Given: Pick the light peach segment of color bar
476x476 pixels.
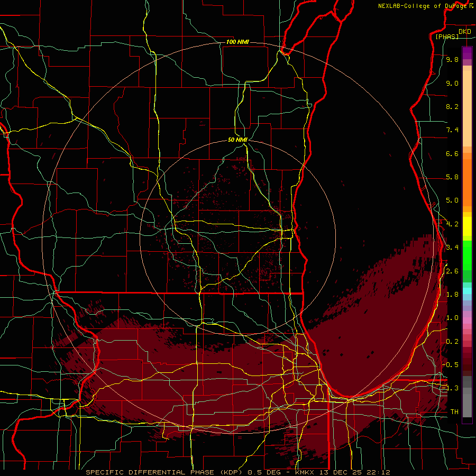Looking at the screenshot, I should 467,109.
